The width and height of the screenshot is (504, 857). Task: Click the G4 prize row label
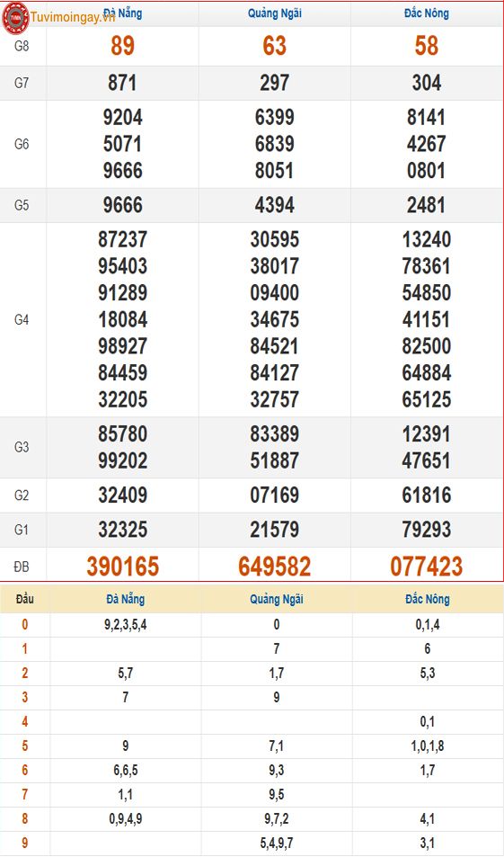point(22,320)
